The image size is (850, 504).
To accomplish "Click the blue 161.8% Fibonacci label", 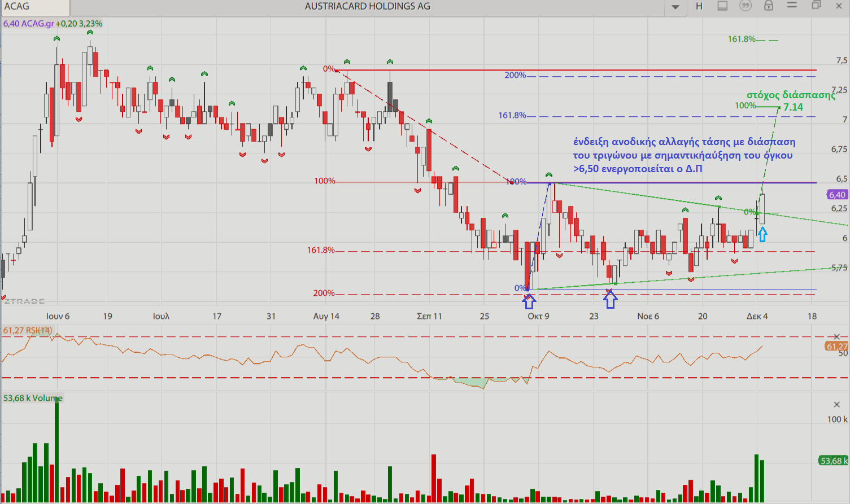I will tap(512, 116).
